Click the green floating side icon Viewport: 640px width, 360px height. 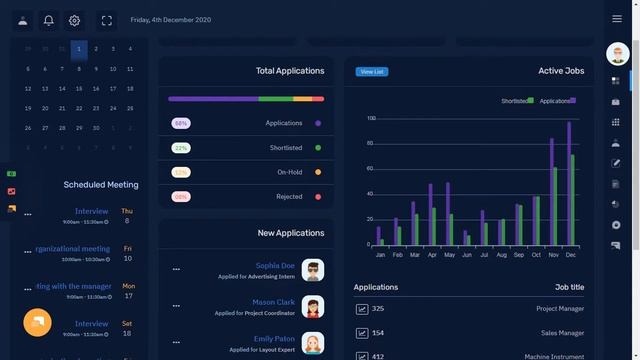click(x=11, y=174)
